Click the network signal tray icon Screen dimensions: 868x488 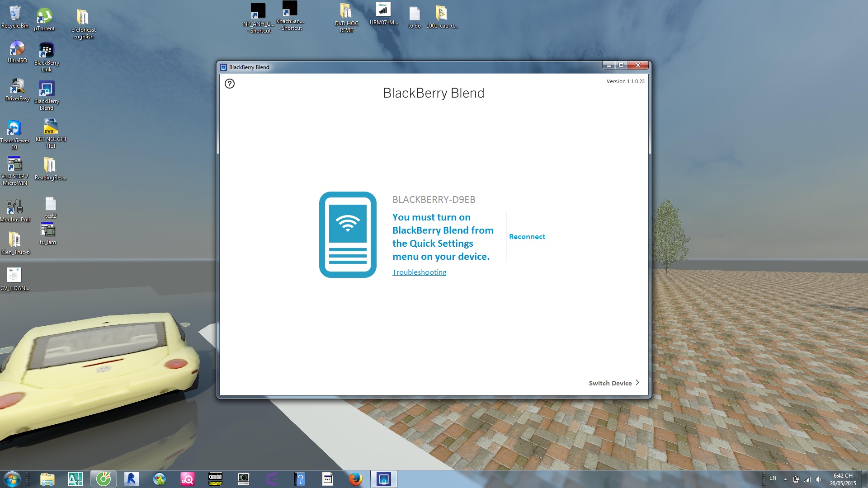pos(807,479)
